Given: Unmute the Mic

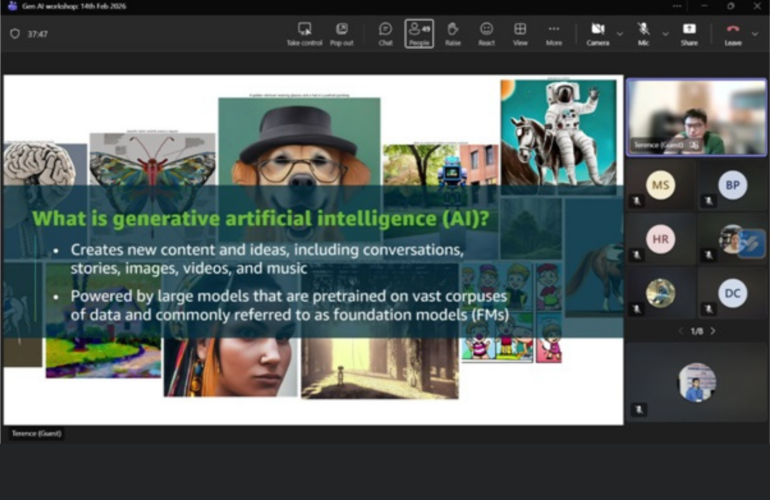Looking at the screenshot, I should 643,32.
